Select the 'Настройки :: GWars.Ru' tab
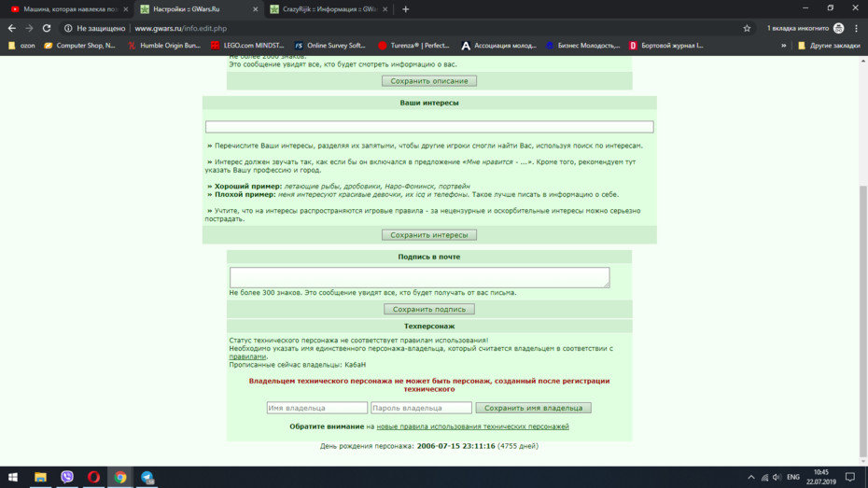 coord(198,9)
